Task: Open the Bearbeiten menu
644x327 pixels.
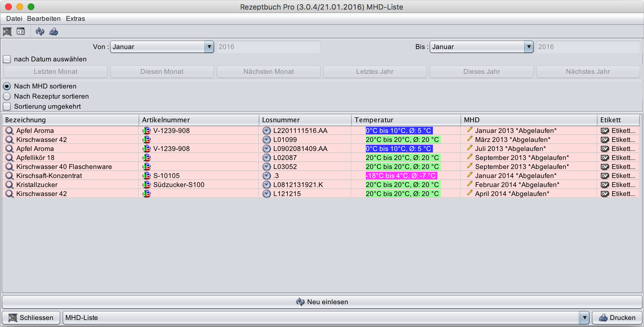Action: [x=44, y=19]
